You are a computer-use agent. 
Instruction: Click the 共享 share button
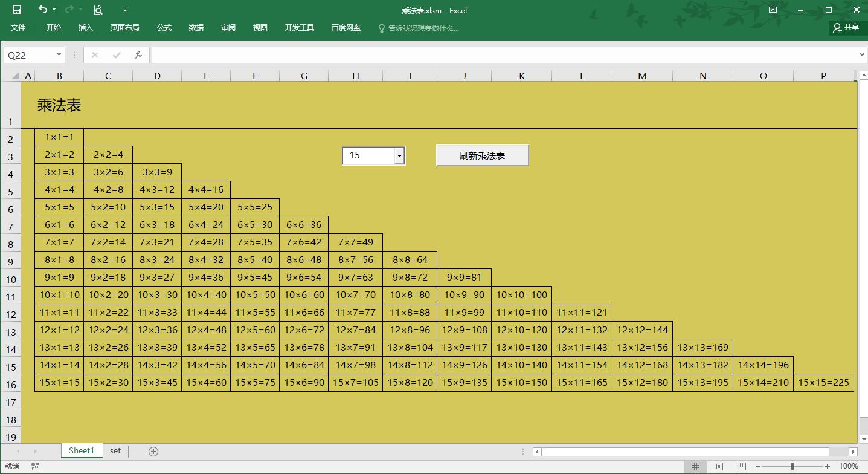[x=846, y=27]
